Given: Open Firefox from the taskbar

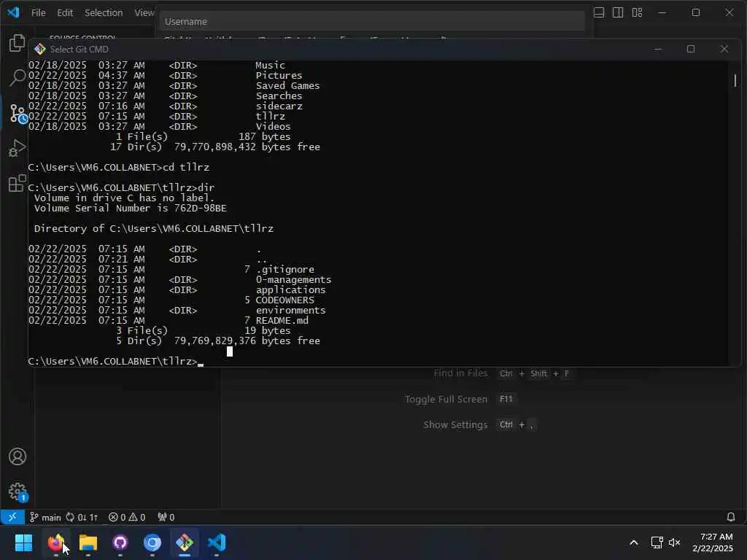Looking at the screenshot, I should click(55, 542).
